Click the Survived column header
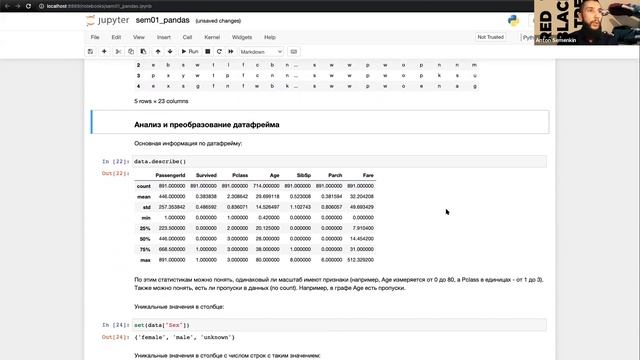 click(x=206, y=175)
